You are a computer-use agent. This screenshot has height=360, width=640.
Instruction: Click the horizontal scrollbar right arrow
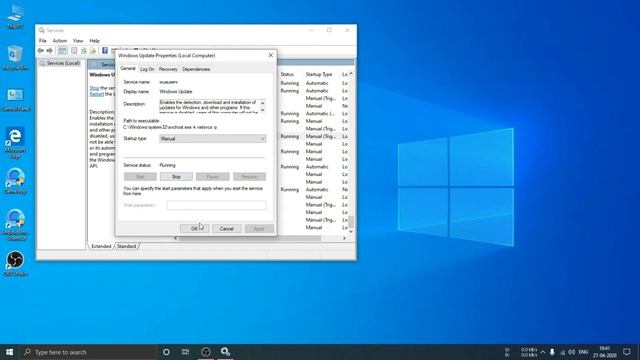click(344, 238)
